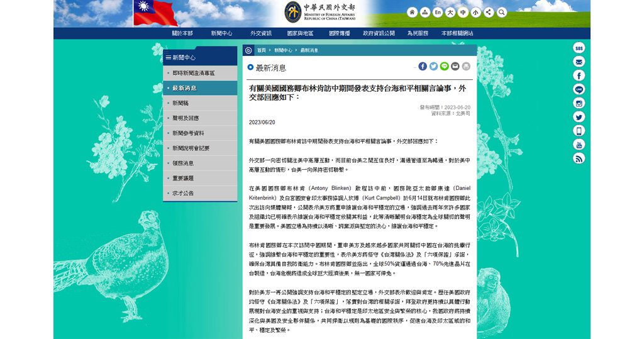Share article via green LINE icon above headline

pos(445,66)
